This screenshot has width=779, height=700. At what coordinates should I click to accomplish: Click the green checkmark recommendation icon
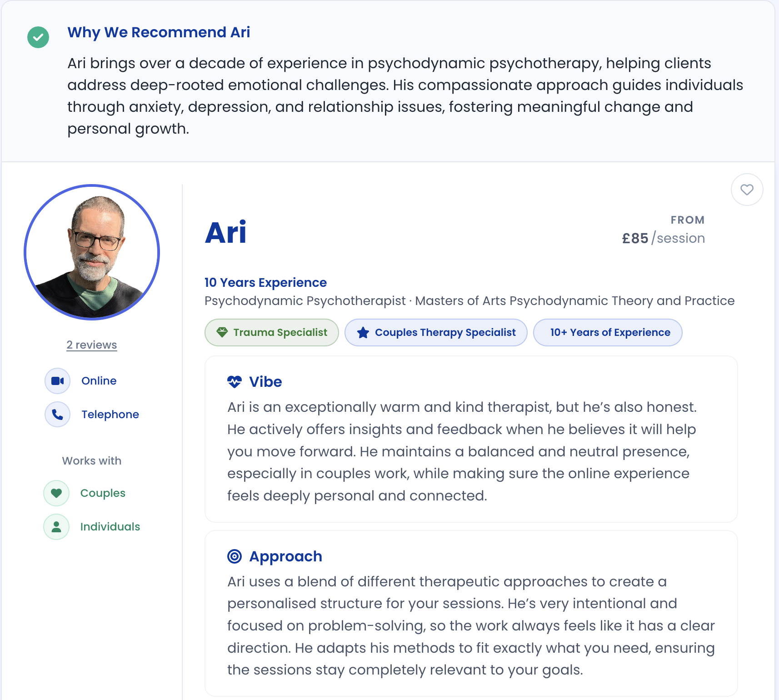38,37
